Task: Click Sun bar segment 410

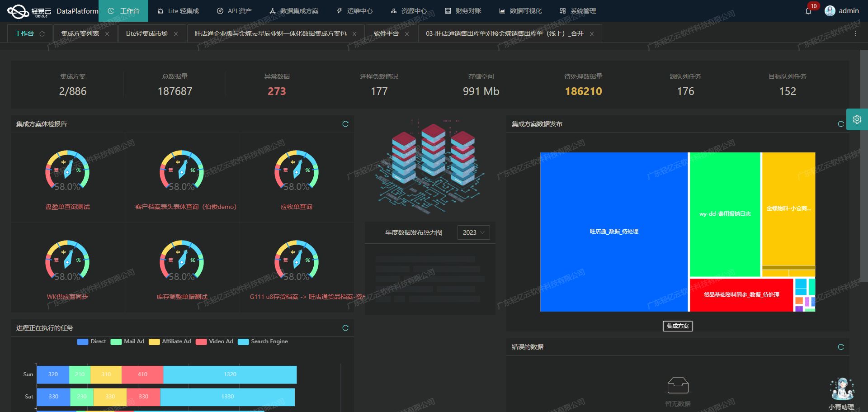Action: pyautogui.click(x=142, y=374)
